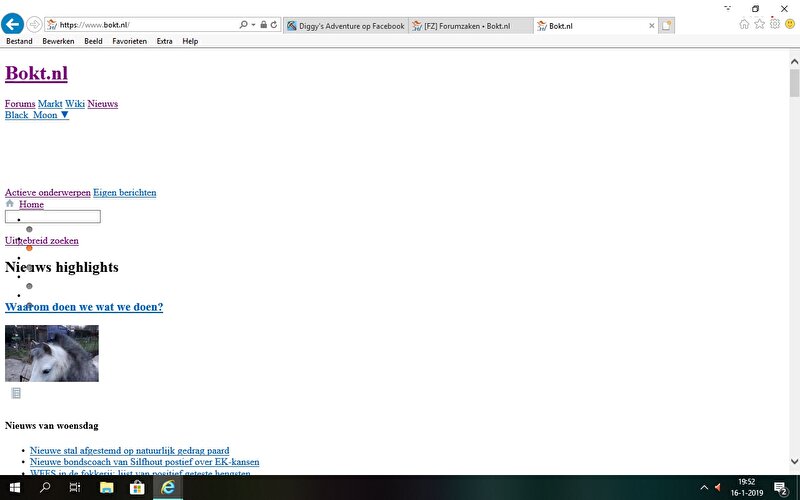Open the Bewerken menu

click(58, 41)
